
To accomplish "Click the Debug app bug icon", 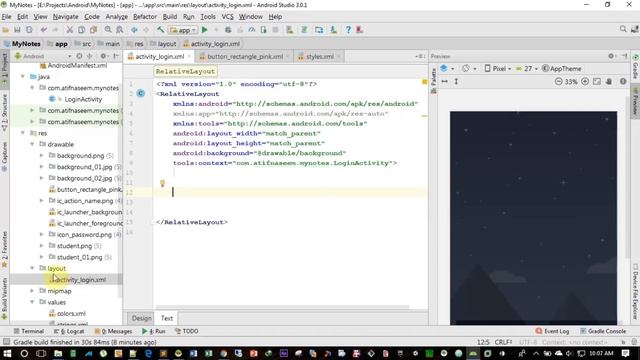I will pos(228,30).
